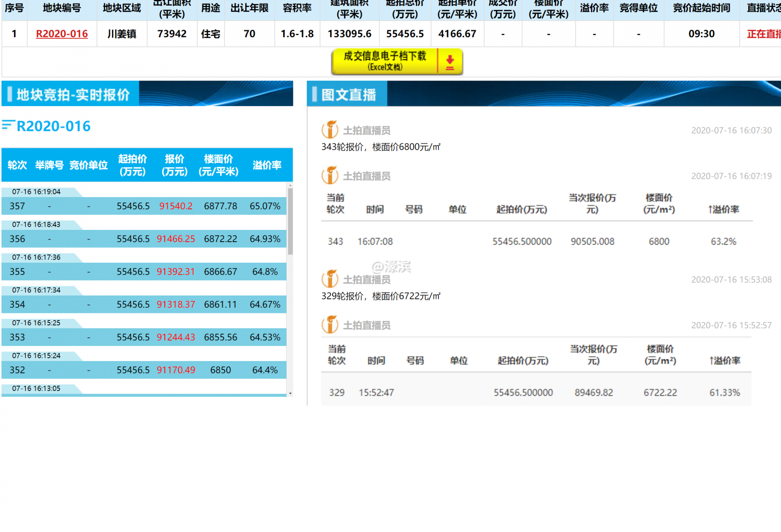
Task: Click bid list scrollbar down arrow
Action: tap(290, 393)
